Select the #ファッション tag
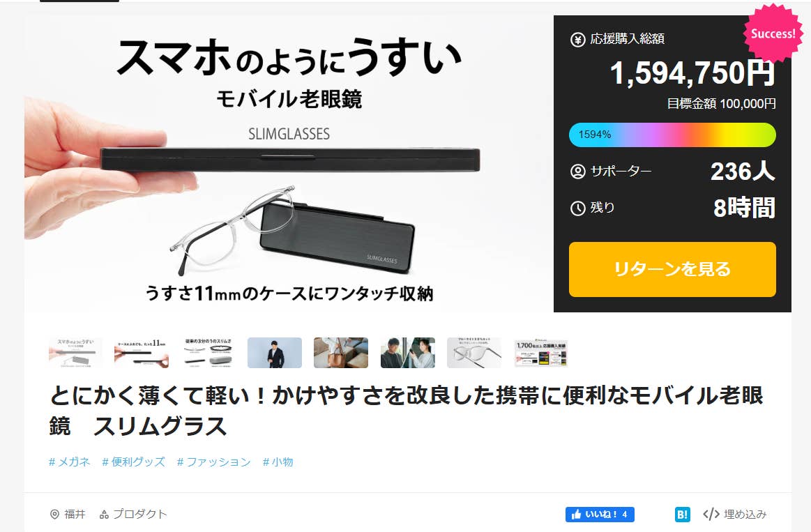811x532 pixels. point(213,462)
